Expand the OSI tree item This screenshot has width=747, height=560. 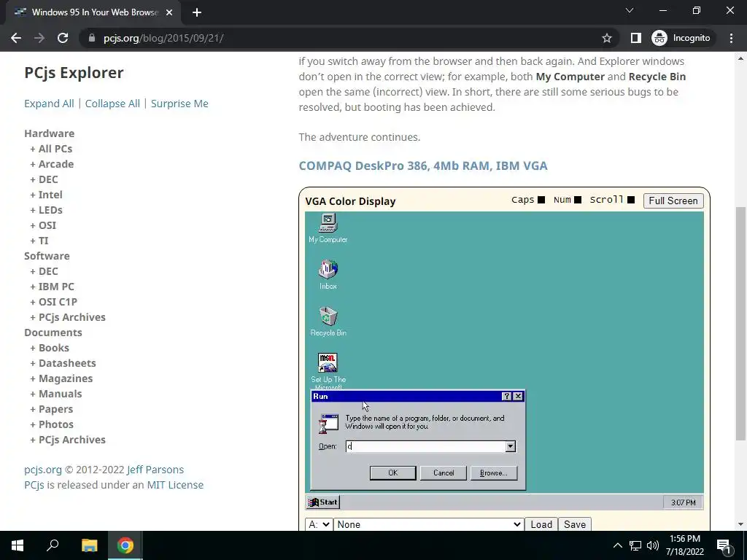43,225
